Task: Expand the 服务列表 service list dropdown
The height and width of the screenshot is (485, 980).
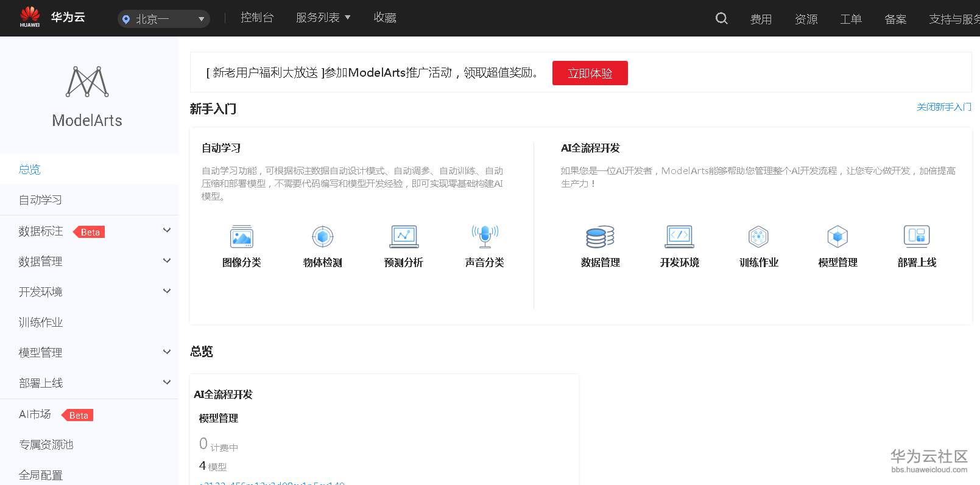Action: click(x=323, y=18)
